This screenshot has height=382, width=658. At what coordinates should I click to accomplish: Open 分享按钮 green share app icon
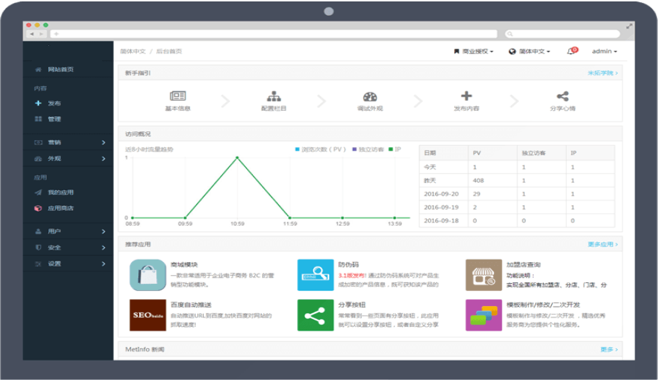pos(316,315)
